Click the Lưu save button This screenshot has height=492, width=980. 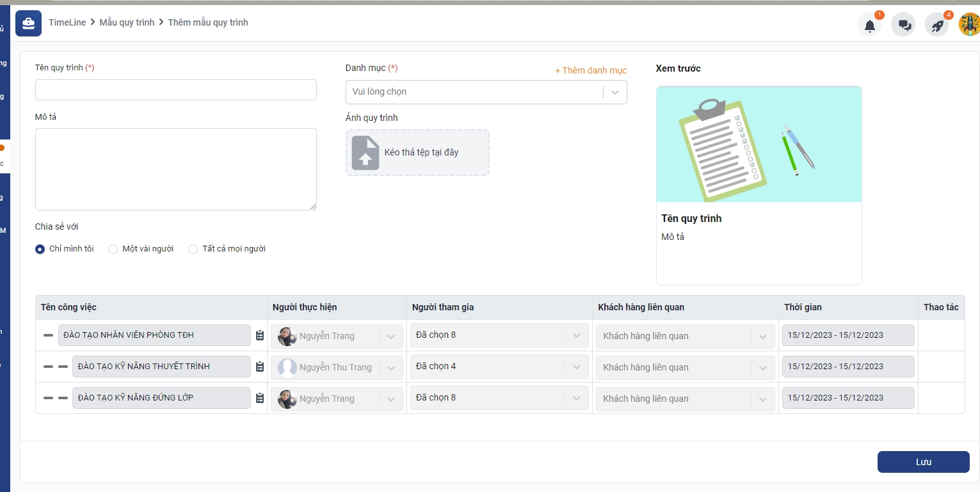923,462
